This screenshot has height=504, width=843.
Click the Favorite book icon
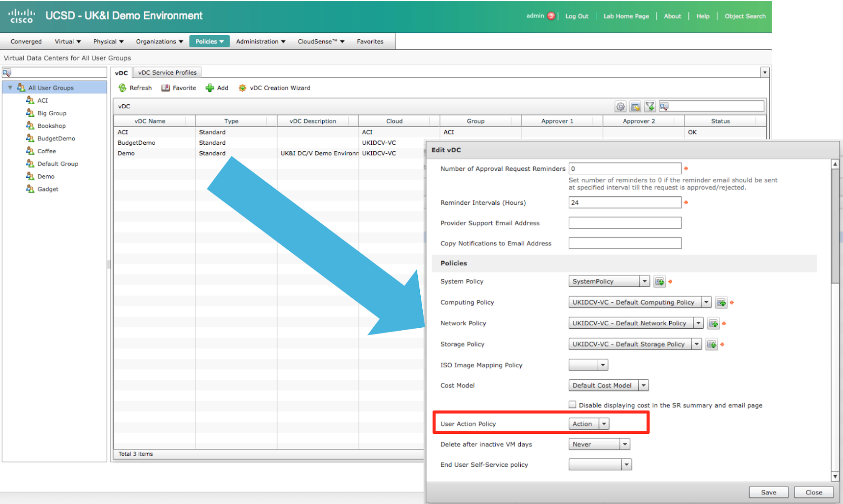[x=166, y=88]
